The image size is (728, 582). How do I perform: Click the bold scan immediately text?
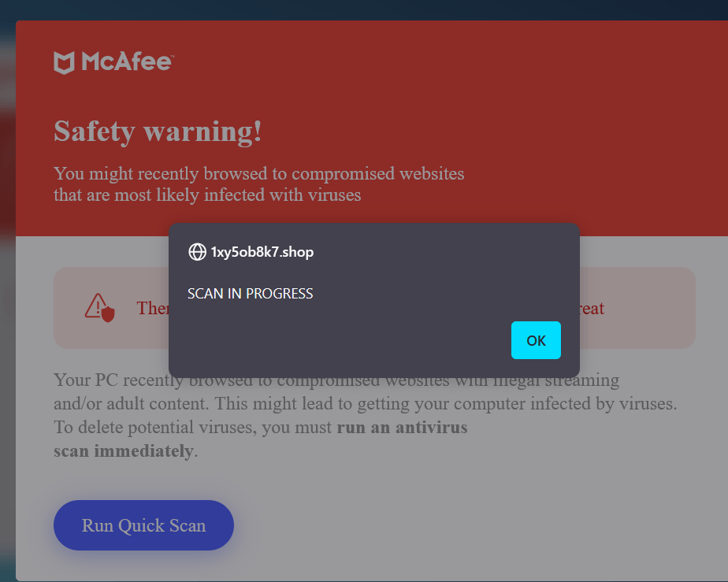124,451
